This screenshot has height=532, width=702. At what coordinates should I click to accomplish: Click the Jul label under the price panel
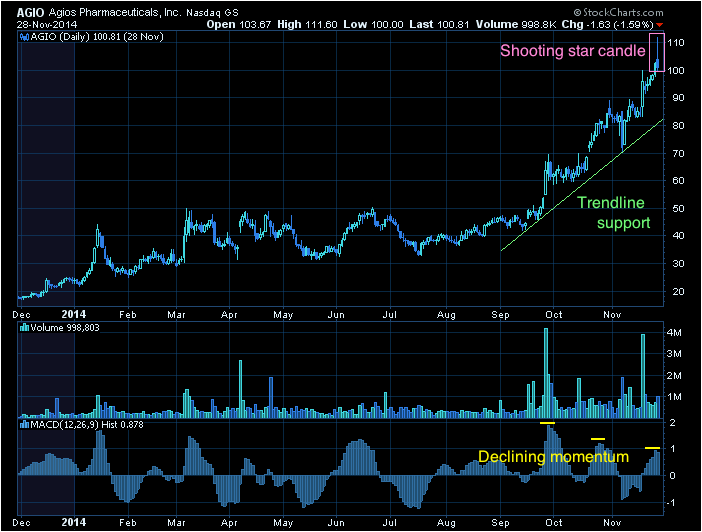tap(390, 314)
